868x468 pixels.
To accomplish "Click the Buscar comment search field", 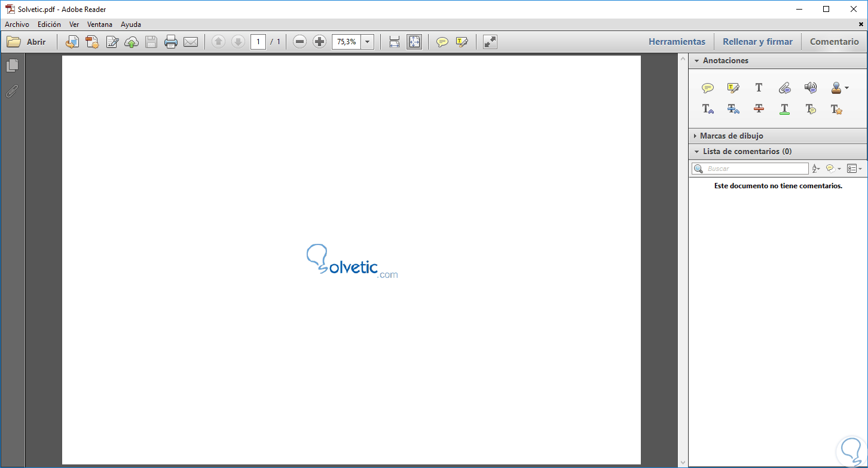I will tap(750, 169).
